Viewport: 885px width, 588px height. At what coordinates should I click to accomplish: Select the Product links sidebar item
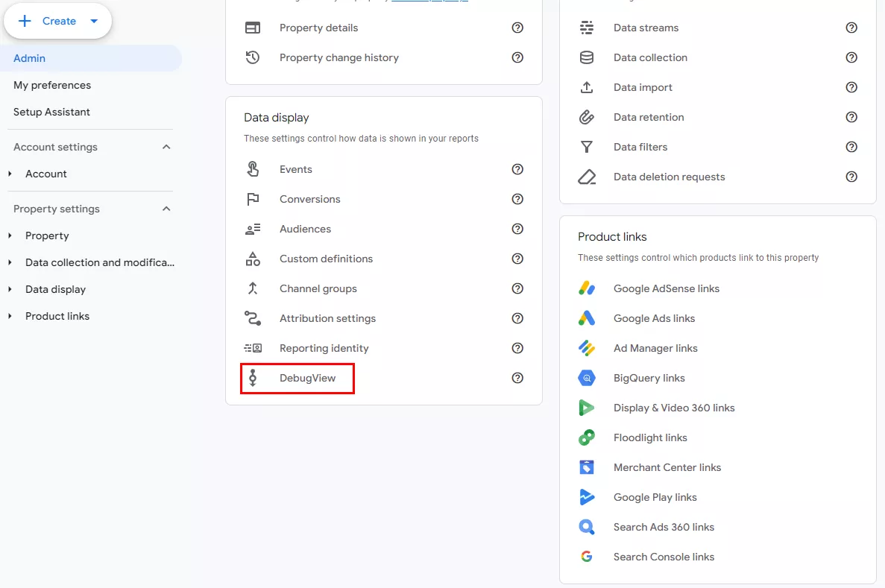57,316
